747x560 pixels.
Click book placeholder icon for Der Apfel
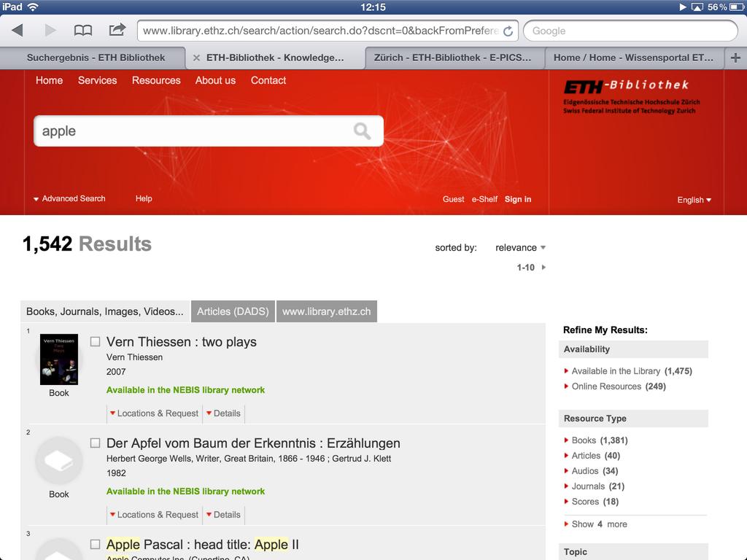pyautogui.click(x=58, y=461)
